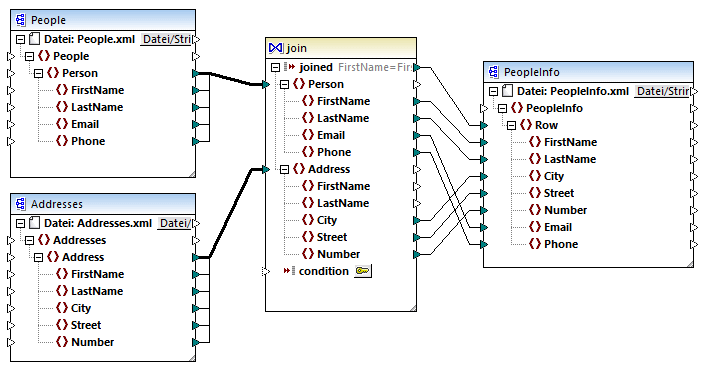708x368 pixels.
Task: Click the file icon beside Addresses.xml
Action: point(34,223)
